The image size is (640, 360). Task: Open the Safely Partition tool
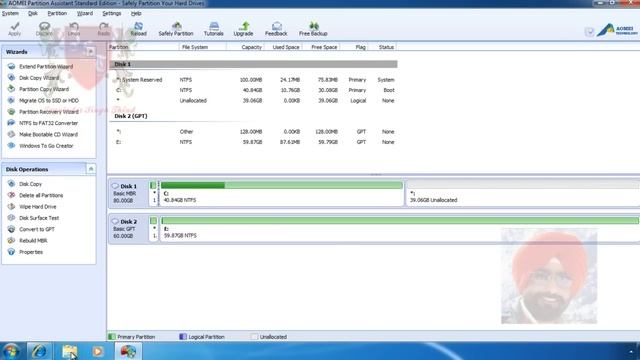coord(176,29)
